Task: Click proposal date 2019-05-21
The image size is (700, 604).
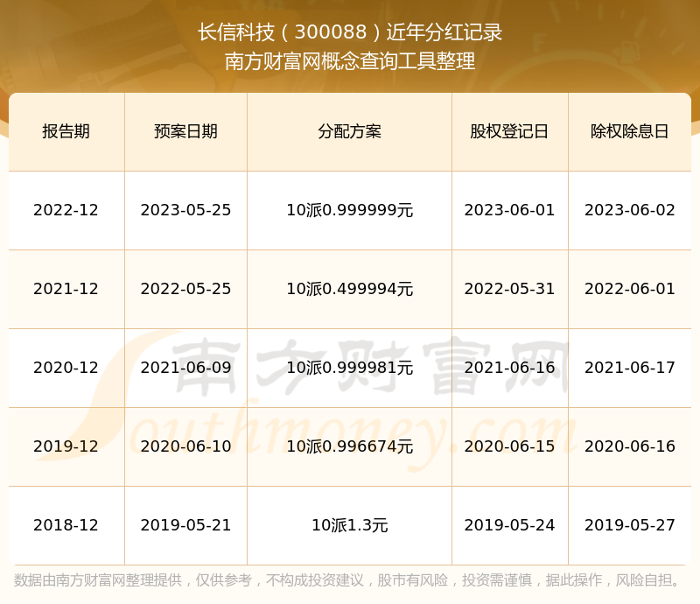Action: click(x=185, y=524)
